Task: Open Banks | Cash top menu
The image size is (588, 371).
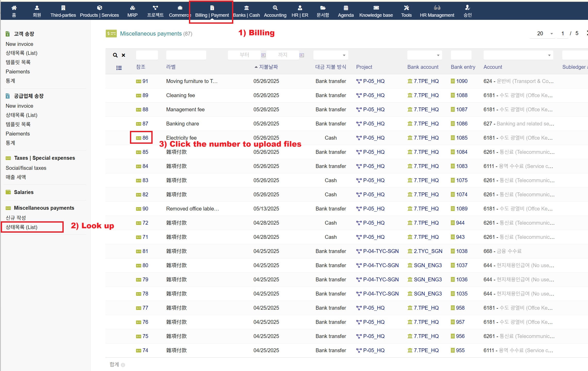Action: coord(246,12)
